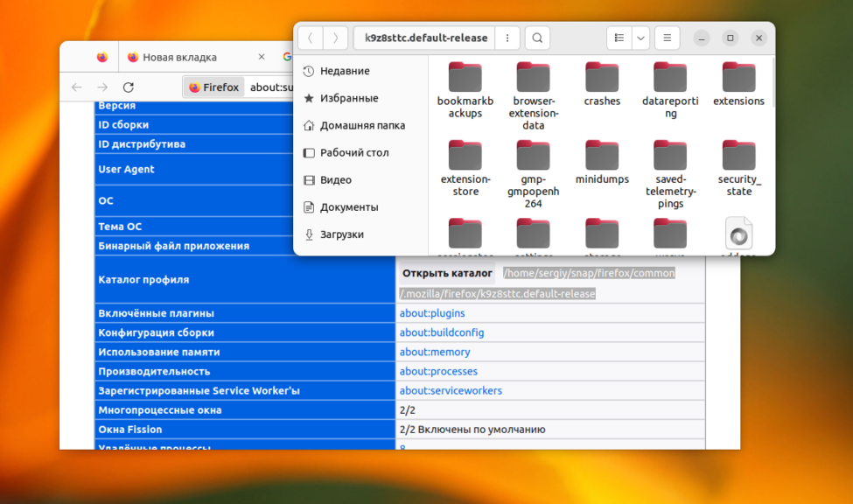Open file manager hamburger menu

667,38
